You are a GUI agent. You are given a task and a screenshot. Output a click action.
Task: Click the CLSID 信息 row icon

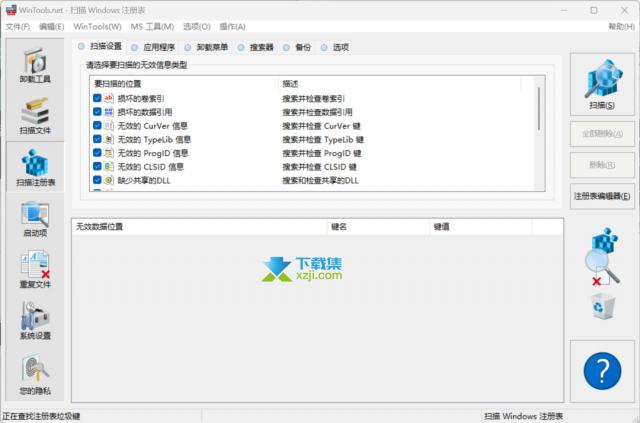[109, 167]
